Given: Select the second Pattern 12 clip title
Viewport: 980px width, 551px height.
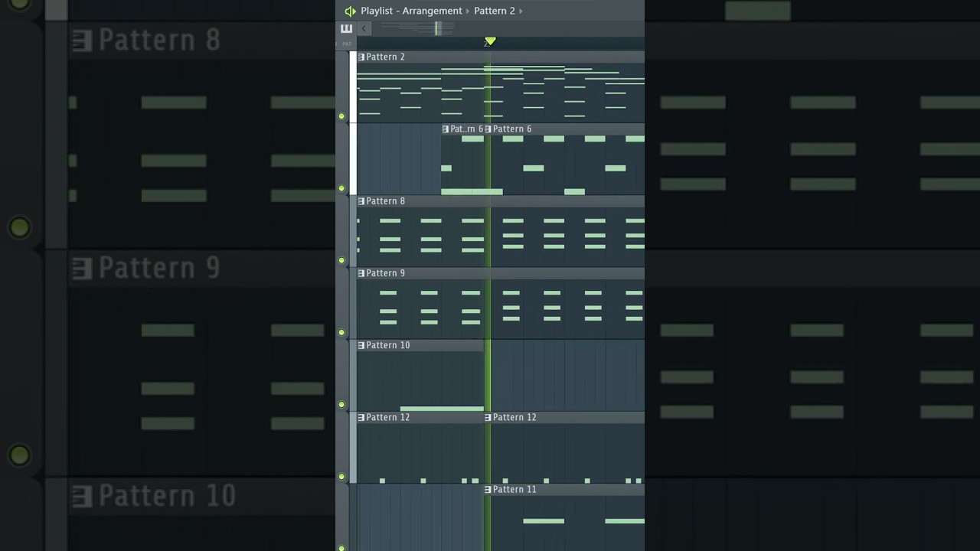Looking at the screenshot, I should point(564,418).
